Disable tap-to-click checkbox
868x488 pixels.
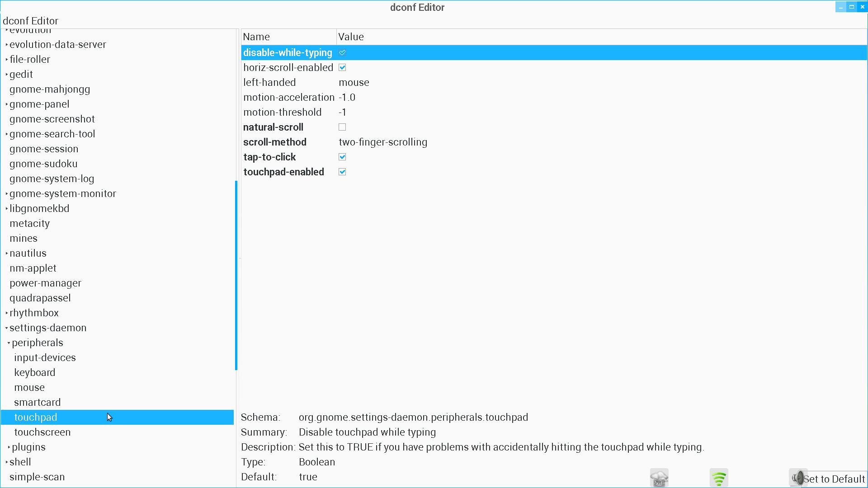342,157
